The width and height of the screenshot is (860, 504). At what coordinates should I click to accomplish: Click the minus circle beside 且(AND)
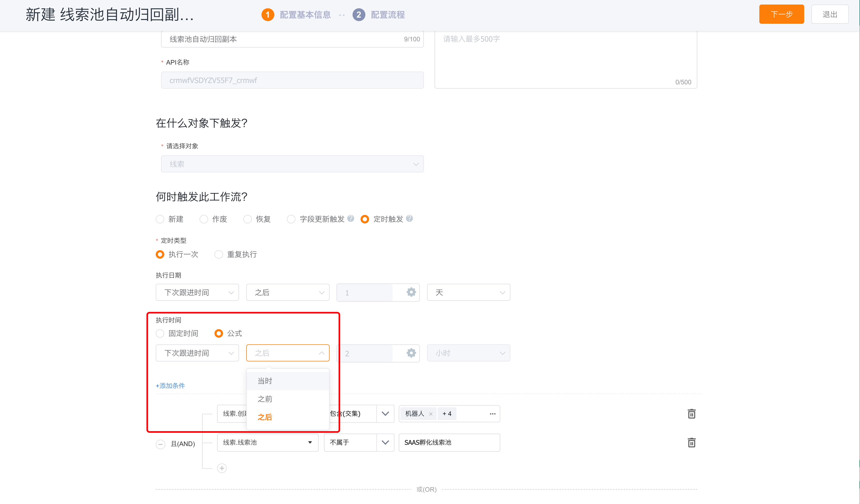(x=161, y=444)
